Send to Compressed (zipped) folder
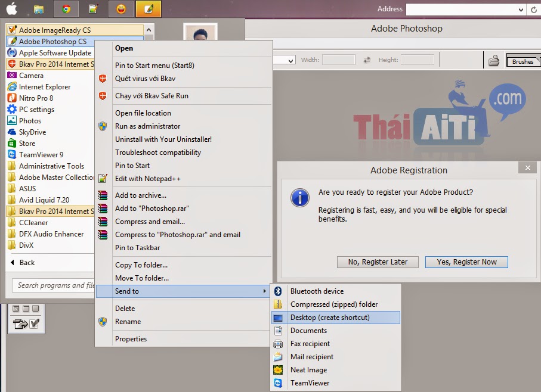541x392 pixels. [x=336, y=304]
